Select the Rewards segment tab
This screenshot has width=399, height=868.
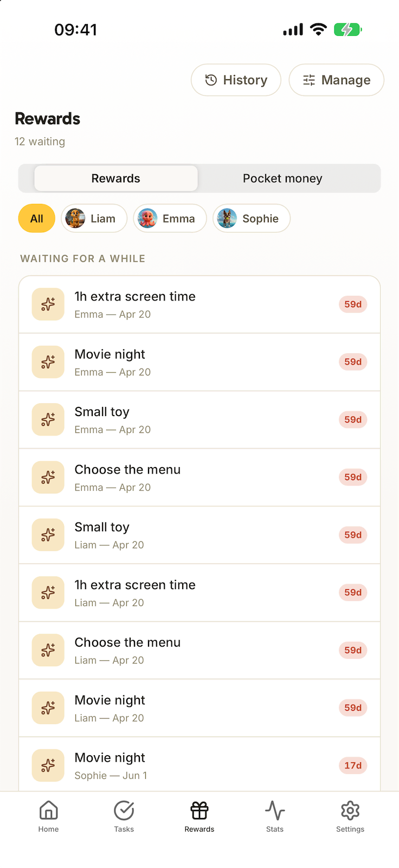click(x=116, y=178)
